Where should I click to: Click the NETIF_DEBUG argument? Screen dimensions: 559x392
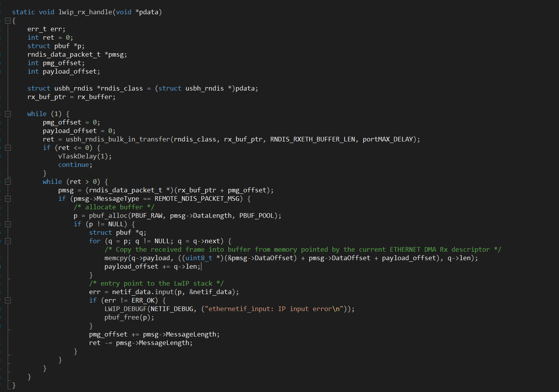coord(172,309)
